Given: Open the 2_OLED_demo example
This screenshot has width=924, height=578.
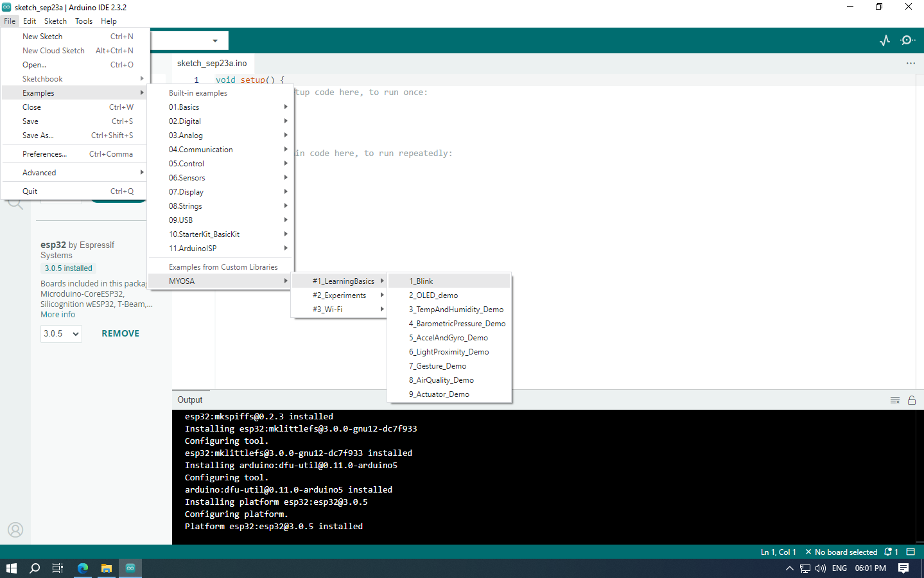Looking at the screenshot, I should 449,295.
